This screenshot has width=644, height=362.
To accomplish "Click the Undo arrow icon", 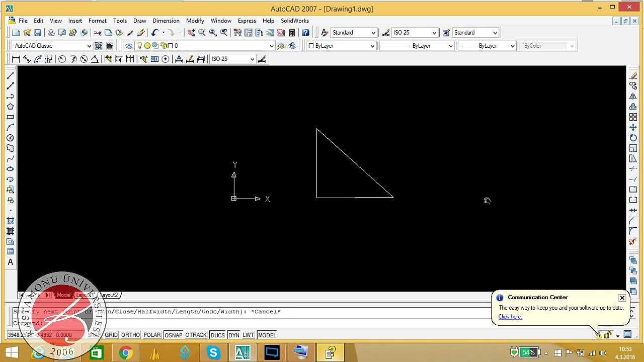I will point(155,33).
